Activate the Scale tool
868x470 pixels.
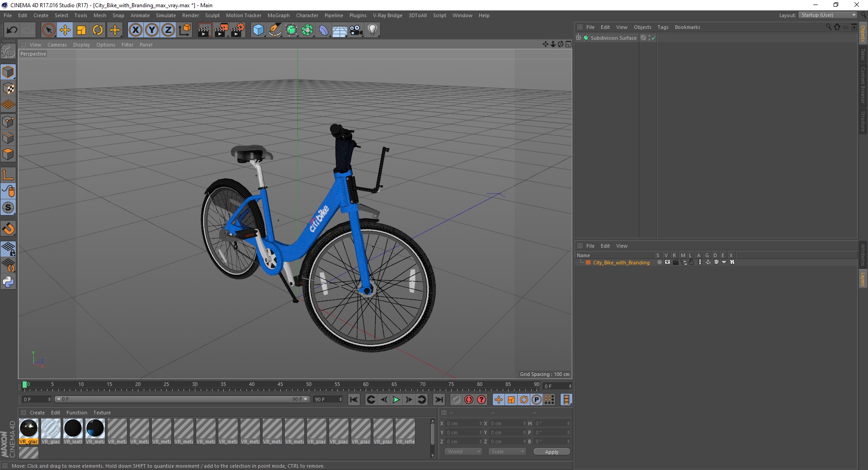(x=81, y=30)
